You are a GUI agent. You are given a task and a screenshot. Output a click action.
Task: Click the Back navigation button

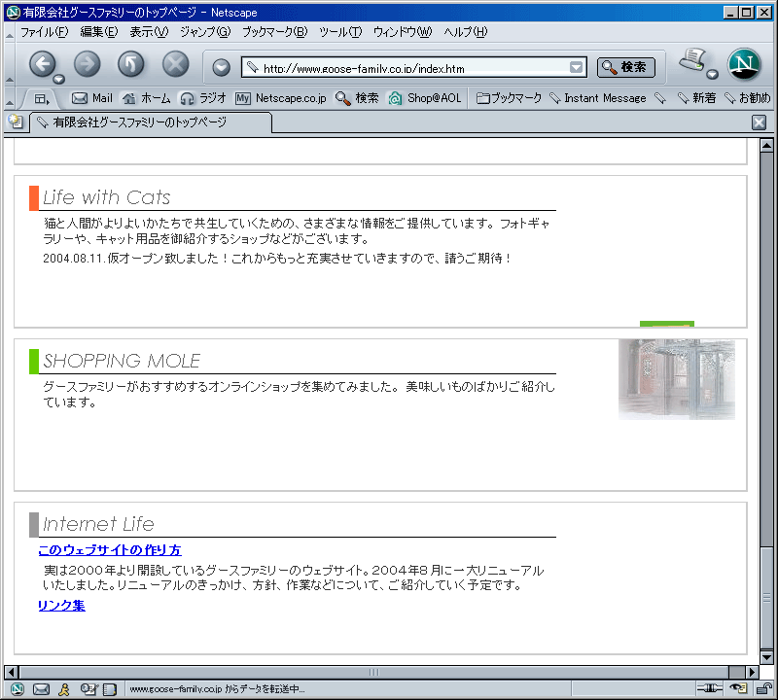coord(42,64)
